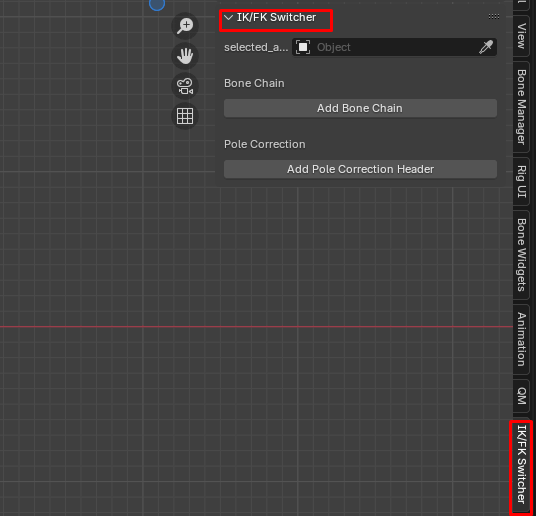Switch to the Animation tab

[x=521, y=339]
